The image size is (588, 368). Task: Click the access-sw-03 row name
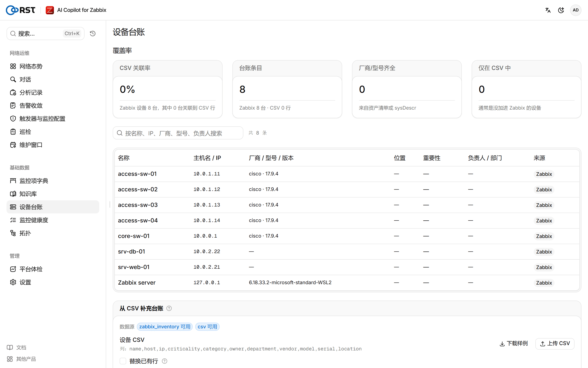coord(138,205)
